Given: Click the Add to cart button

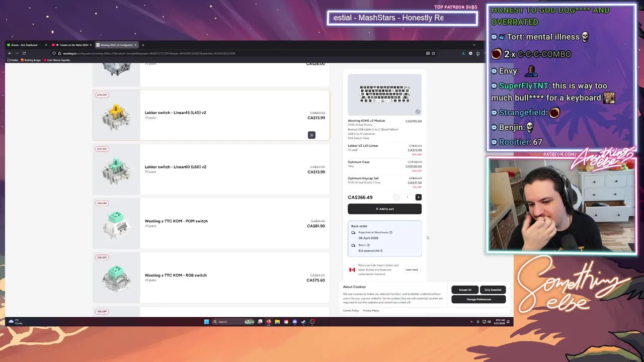Looking at the screenshot, I should pyautogui.click(x=384, y=209).
